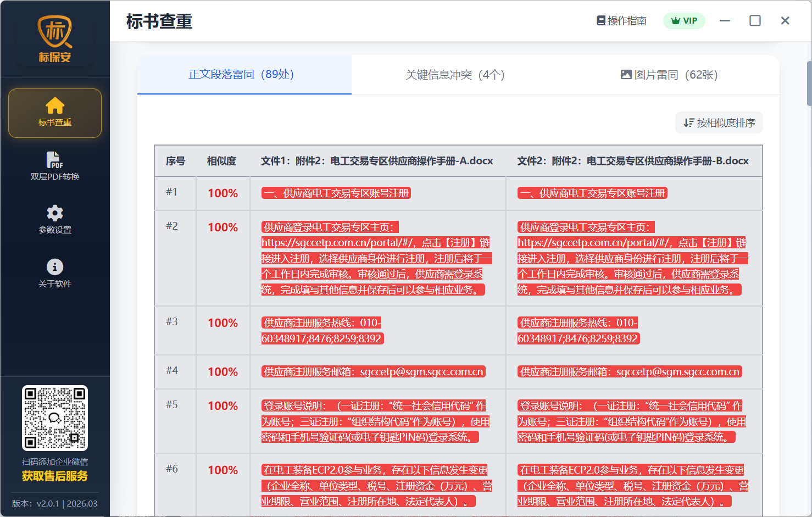The image size is (812, 517).
Task: Click 100% similarity in row #3
Action: coord(223,323)
